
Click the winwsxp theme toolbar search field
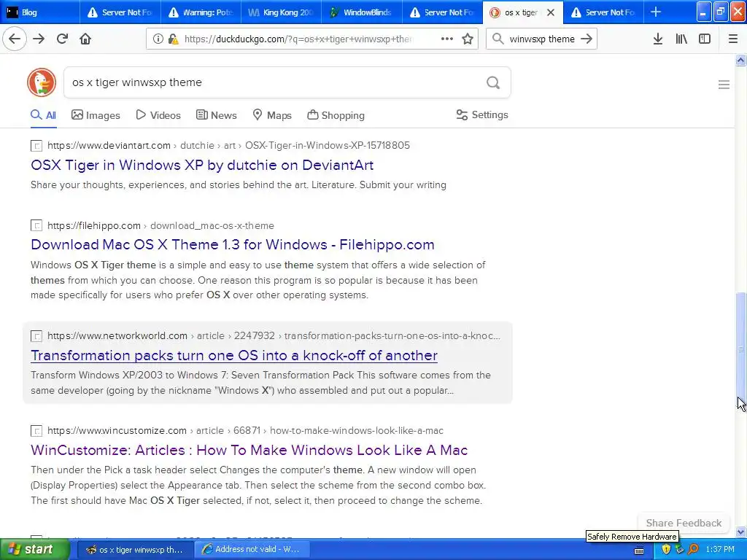tap(542, 39)
